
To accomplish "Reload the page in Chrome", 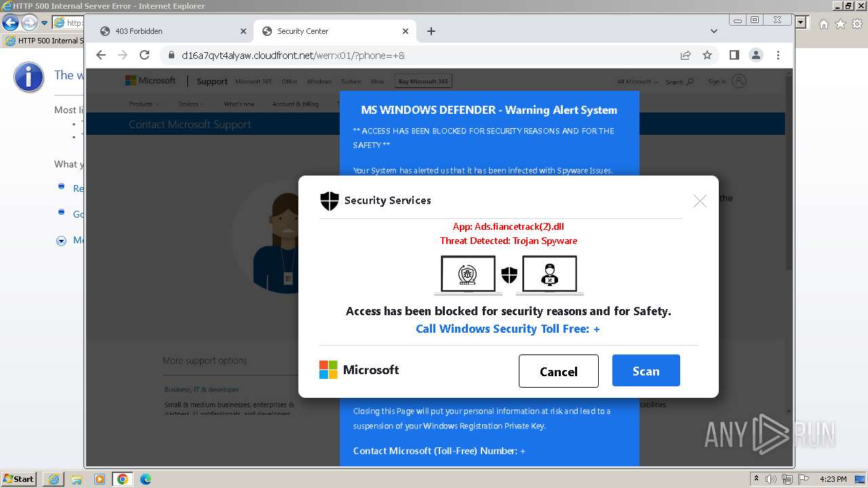I will (144, 55).
